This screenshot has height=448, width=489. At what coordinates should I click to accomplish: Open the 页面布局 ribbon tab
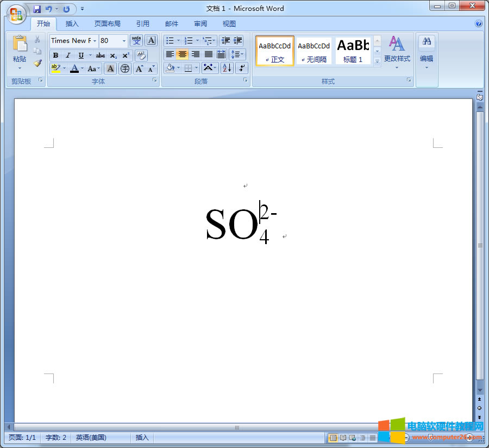pyautogui.click(x=107, y=24)
